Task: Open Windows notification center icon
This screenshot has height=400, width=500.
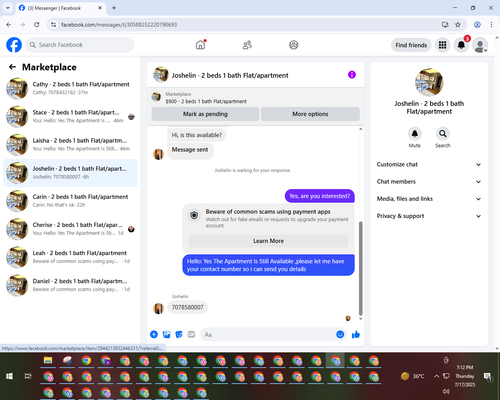Action: click(x=488, y=377)
